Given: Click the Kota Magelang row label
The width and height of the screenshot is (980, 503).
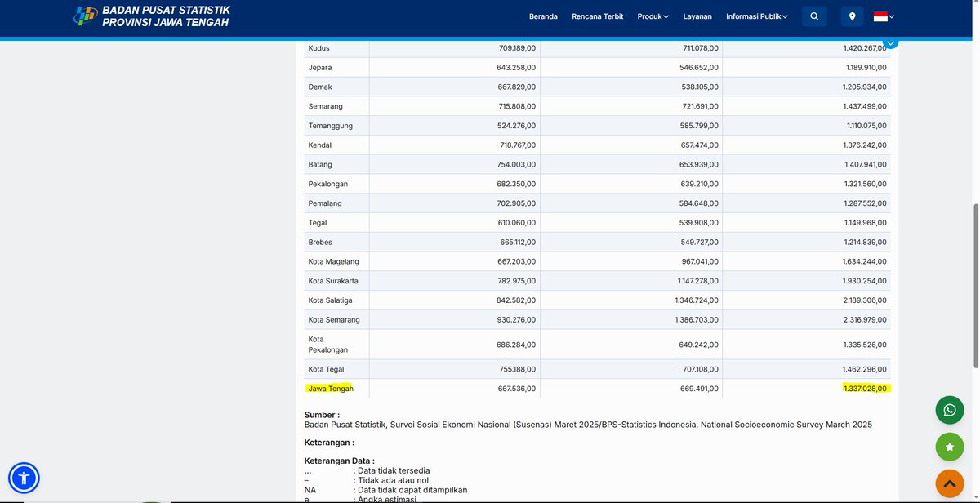Looking at the screenshot, I should coord(333,261).
